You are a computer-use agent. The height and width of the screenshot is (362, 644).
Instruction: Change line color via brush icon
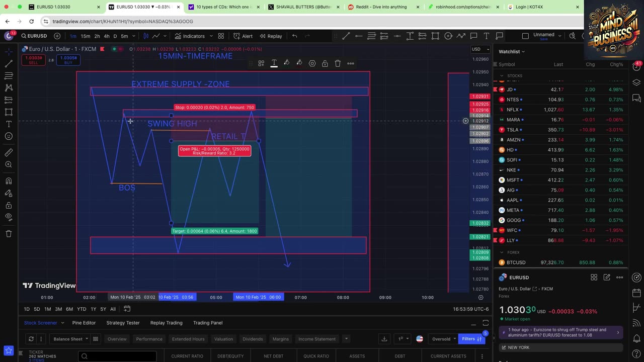[287, 63]
